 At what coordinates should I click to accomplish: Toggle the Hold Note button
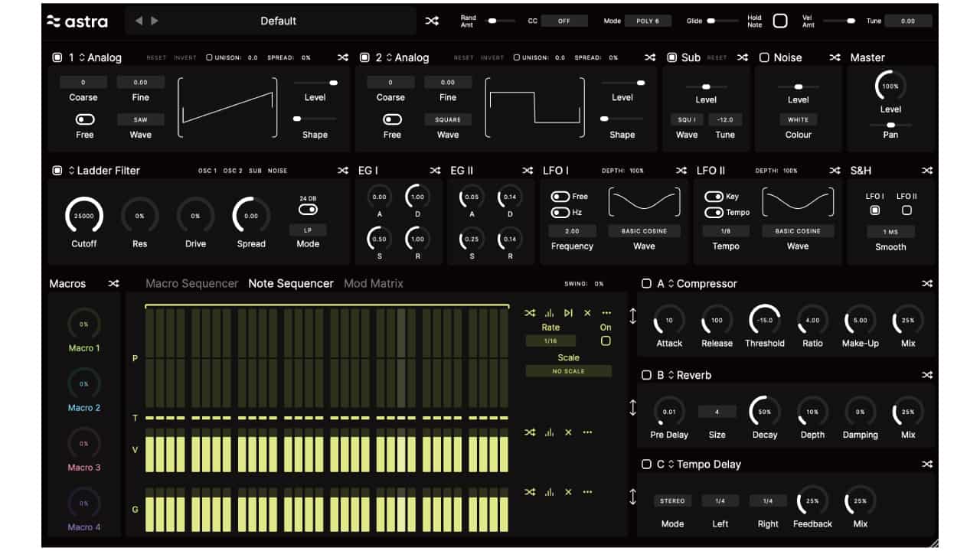point(779,21)
